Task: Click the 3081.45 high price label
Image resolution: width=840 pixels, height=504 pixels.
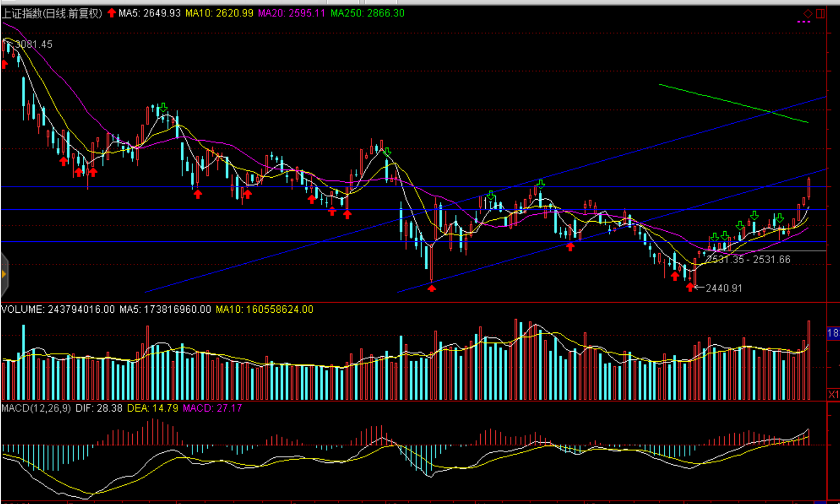Action: [x=33, y=44]
